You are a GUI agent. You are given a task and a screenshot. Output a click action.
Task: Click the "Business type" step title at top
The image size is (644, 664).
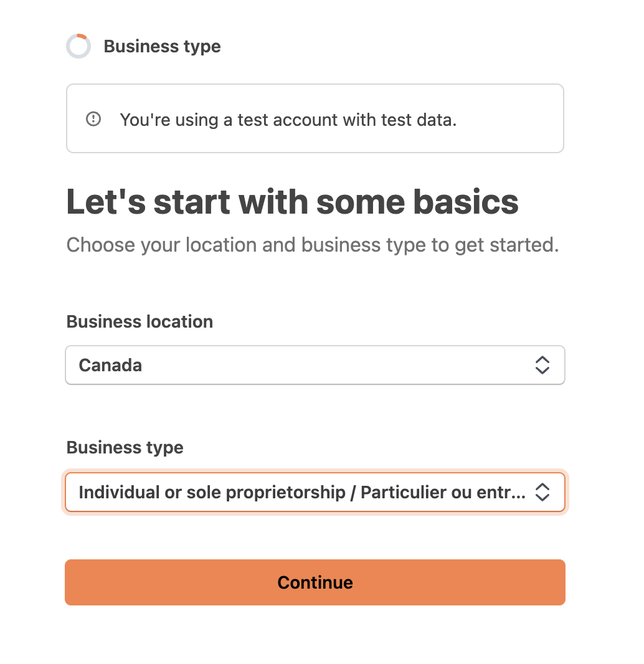[162, 47]
